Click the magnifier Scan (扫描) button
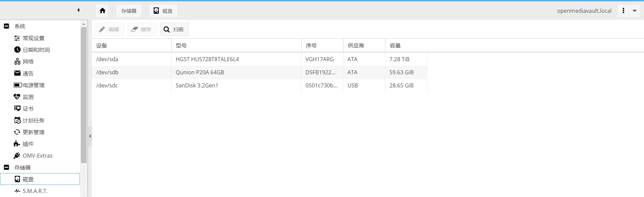Image resolution: width=644 pixels, height=197 pixels. click(x=174, y=29)
